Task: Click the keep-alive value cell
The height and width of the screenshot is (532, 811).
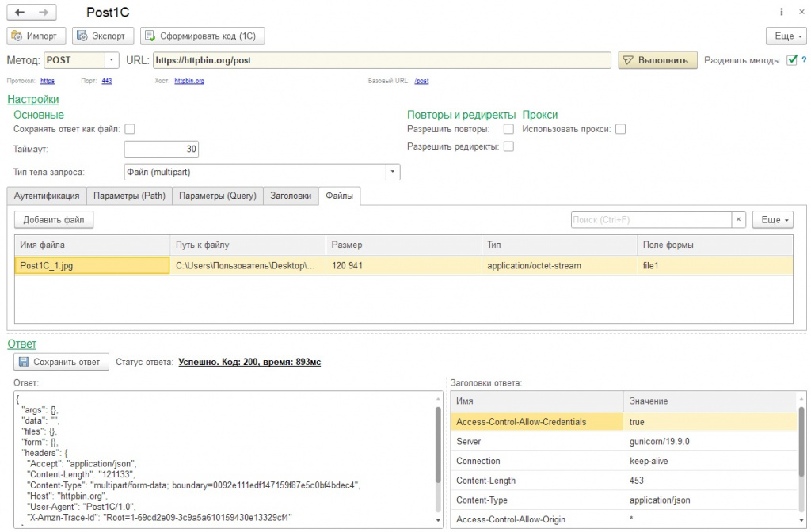Action: point(710,462)
